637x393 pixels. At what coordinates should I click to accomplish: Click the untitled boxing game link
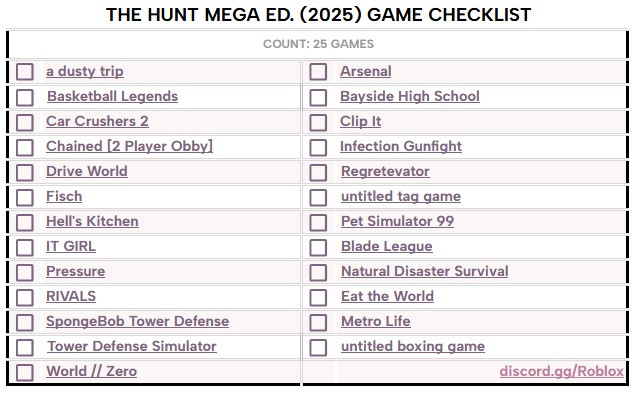point(413,346)
